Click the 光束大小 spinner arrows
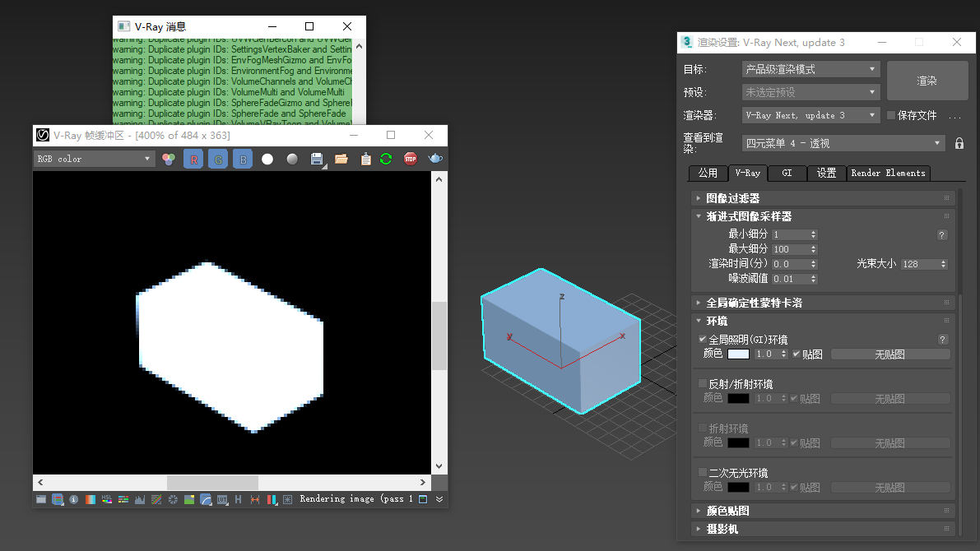 943,264
